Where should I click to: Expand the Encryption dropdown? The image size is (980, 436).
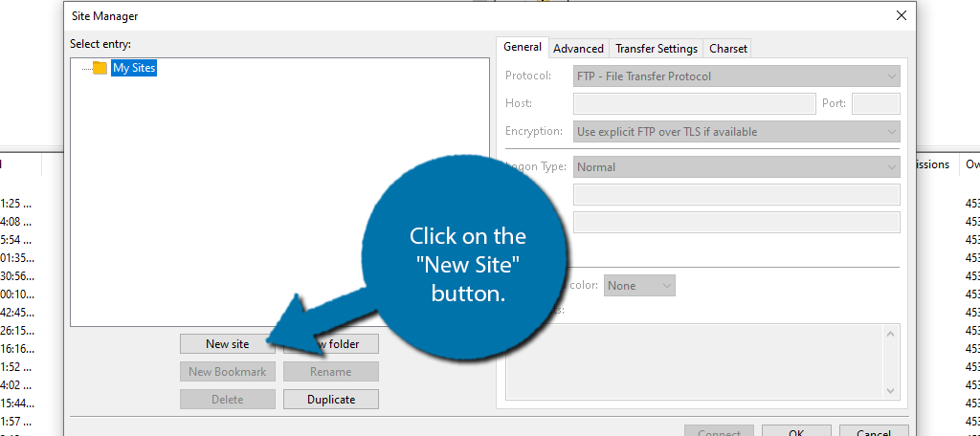736,131
